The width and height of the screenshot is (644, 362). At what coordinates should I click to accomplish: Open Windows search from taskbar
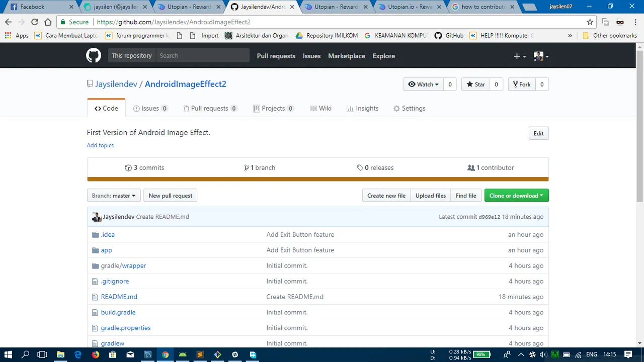coord(26,354)
